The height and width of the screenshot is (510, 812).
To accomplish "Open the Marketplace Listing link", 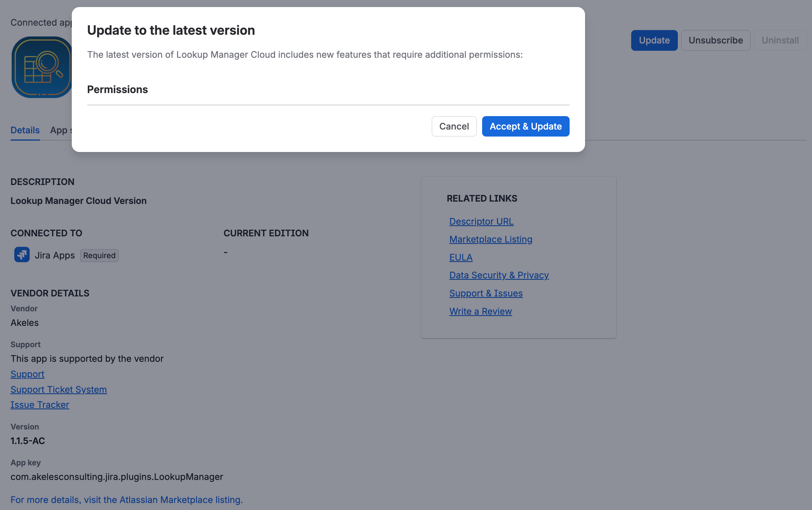I will tap(491, 239).
